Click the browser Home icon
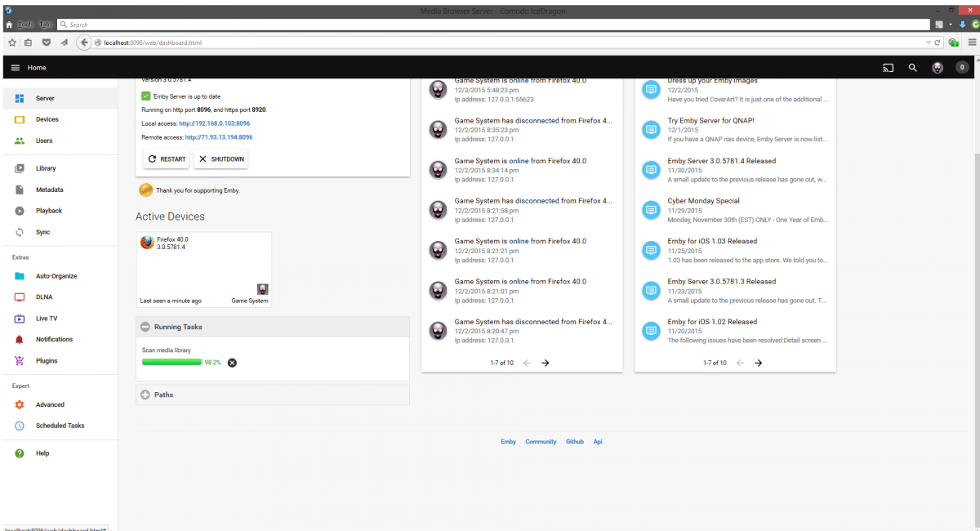The width and height of the screenshot is (980, 531). click(9, 25)
